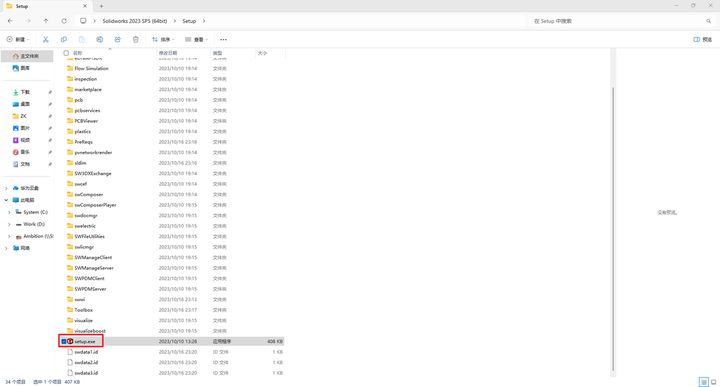Go forward with the right arrow

[x=28, y=21]
